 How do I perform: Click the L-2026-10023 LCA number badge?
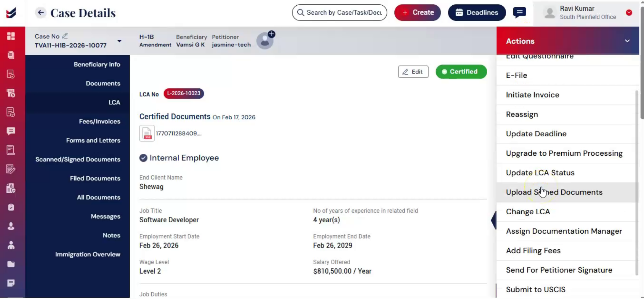(x=184, y=94)
